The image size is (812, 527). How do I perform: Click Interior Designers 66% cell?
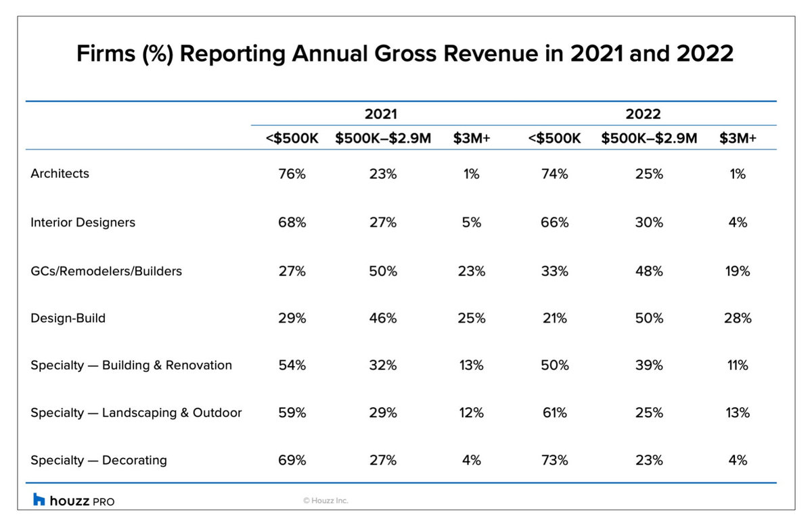point(555,223)
